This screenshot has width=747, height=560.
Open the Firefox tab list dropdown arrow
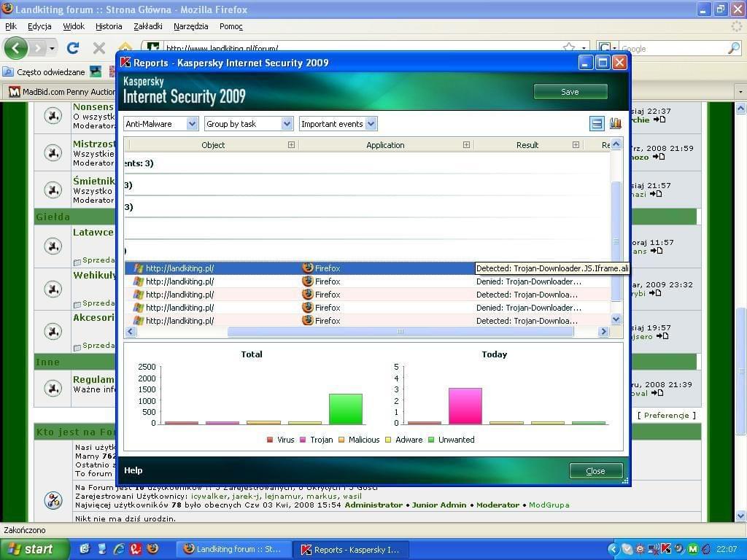tap(740, 91)
